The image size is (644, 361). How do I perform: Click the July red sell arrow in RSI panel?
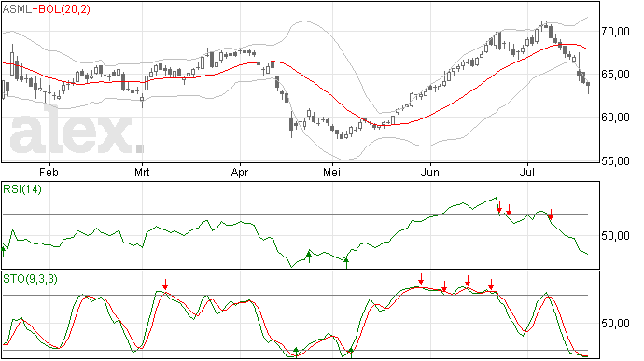(x=551, y=214)
